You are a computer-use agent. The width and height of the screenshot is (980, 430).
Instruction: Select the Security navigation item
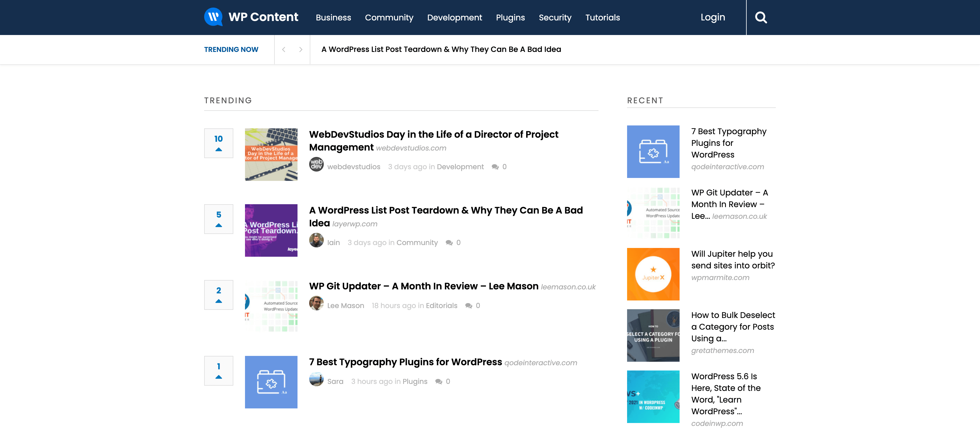click(555, 18)
